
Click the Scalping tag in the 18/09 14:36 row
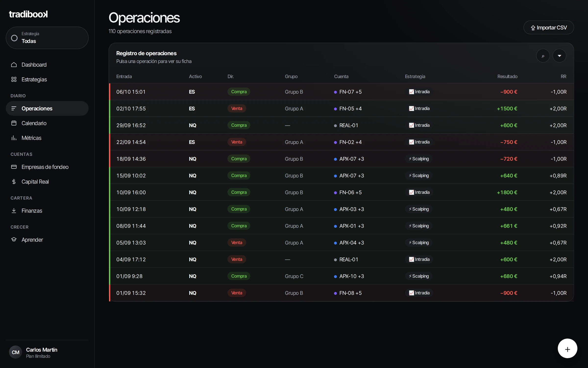(418, 159)
